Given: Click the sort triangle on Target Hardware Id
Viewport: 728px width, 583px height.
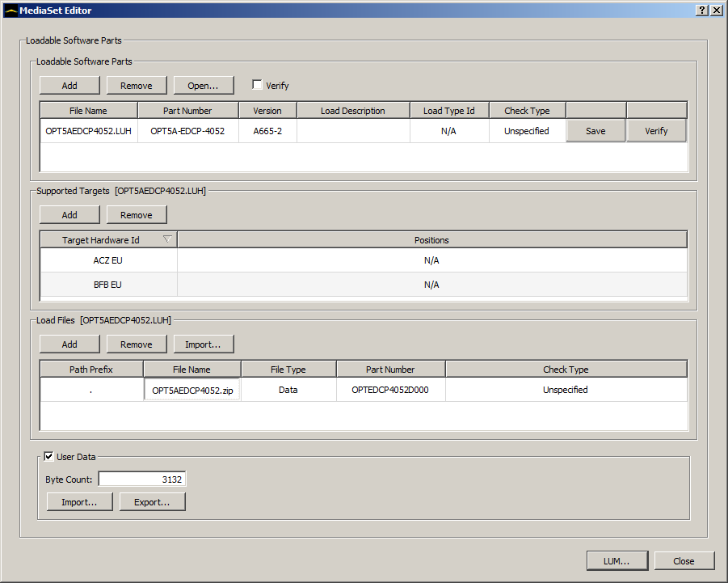Looking at the screenshot, I should tap(167, 239).
